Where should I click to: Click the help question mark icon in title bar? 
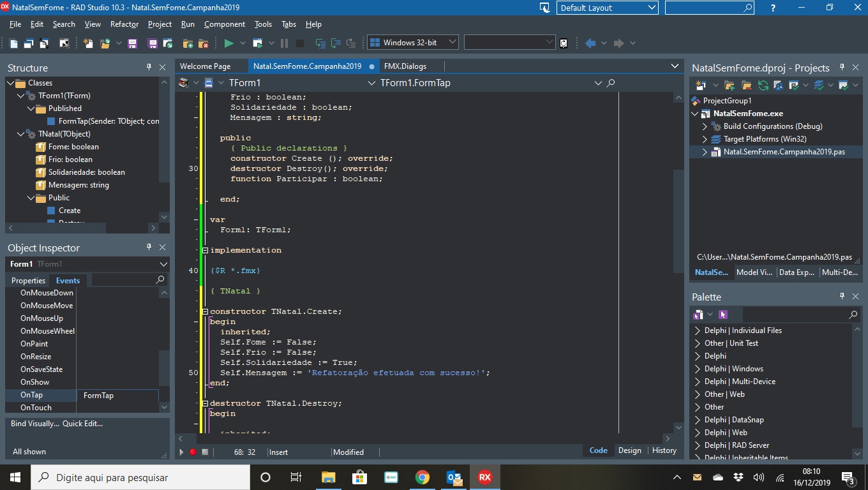click(774, 8)
